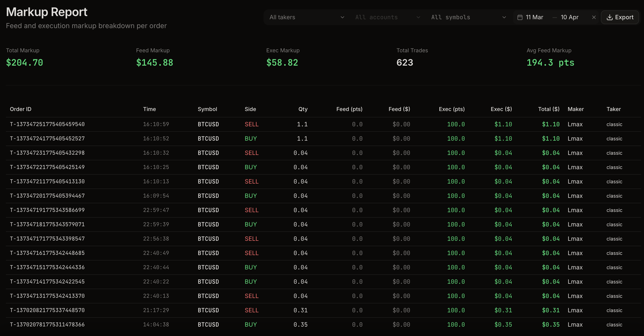Click the Total Markup $204.70 metric
Screen dimensions: 644x336
click(x=24, y=63)
